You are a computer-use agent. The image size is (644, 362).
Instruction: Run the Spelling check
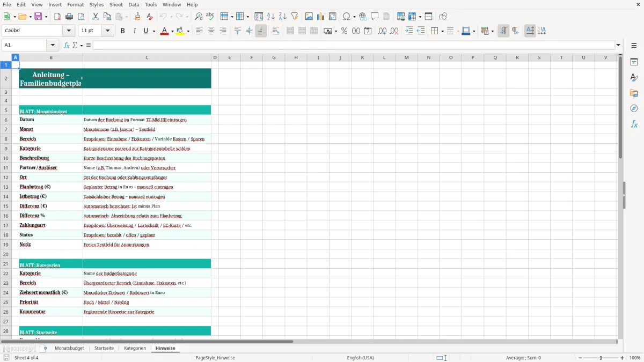coord(210,17)
